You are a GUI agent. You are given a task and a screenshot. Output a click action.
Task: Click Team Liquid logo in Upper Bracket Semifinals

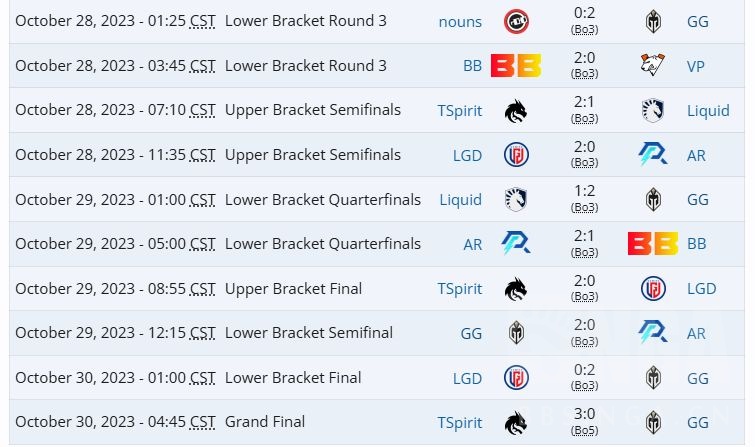point(653,110)
